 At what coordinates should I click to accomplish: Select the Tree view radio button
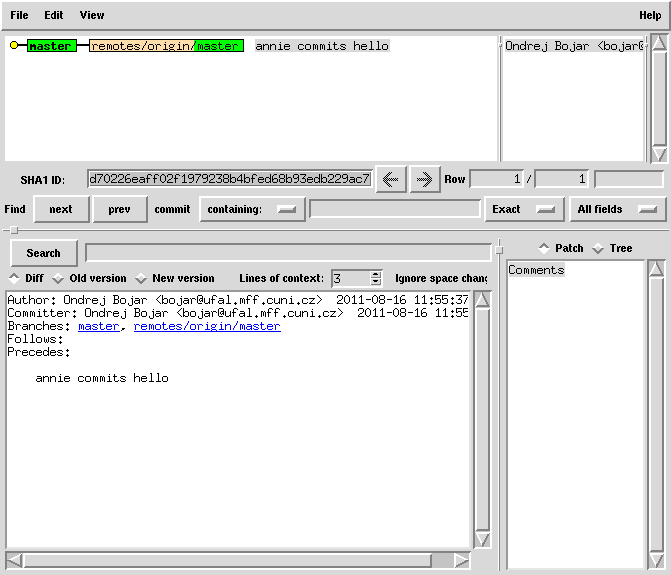(598, 248)
